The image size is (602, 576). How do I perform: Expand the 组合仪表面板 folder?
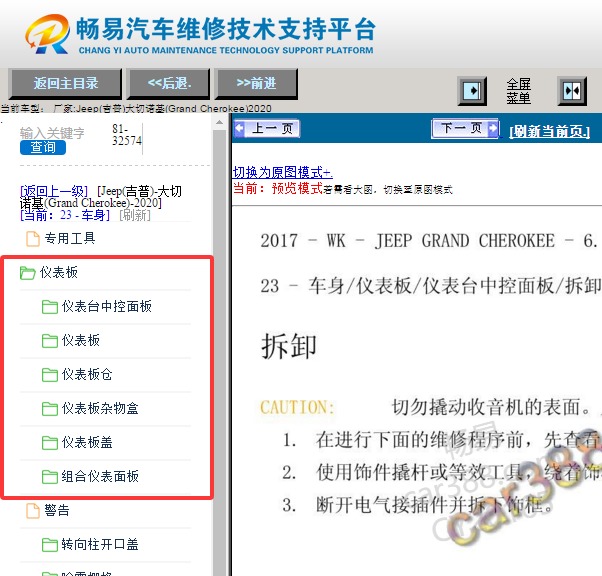click(100, 476)
